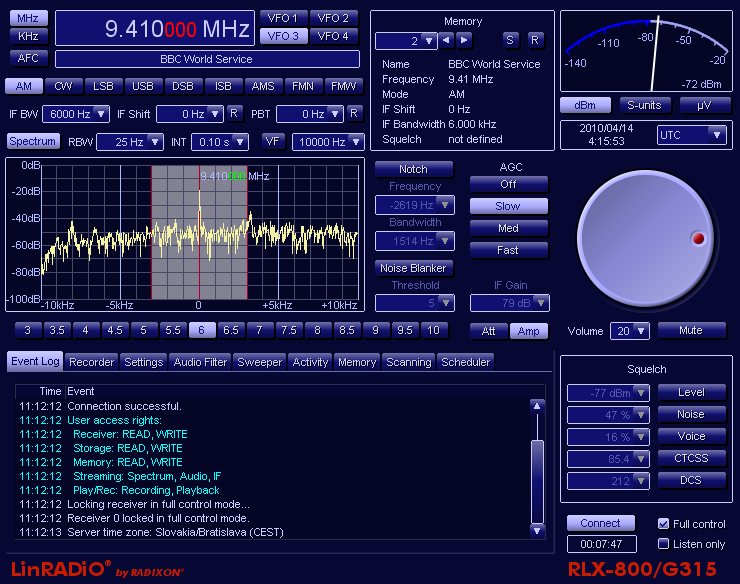Open the Event Log tab
Screen dimensions: 740x584
click(35, 361)
